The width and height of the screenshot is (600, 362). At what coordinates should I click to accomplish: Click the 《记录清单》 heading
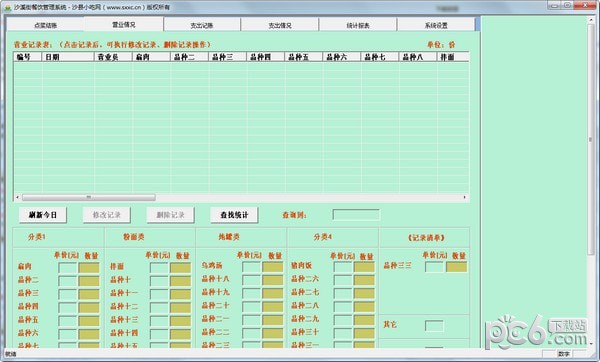point(426,238)
